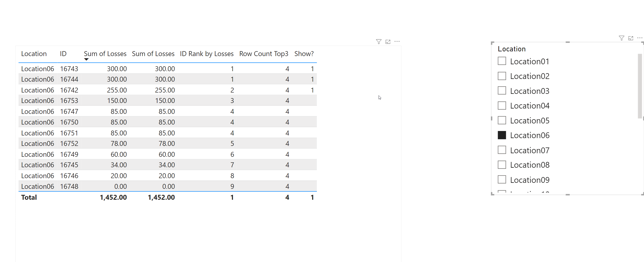This screenshot has width=644, height=262.
Task: Open more options for the Location slicer
Action: pyautogui.click(x=640, y=38)
